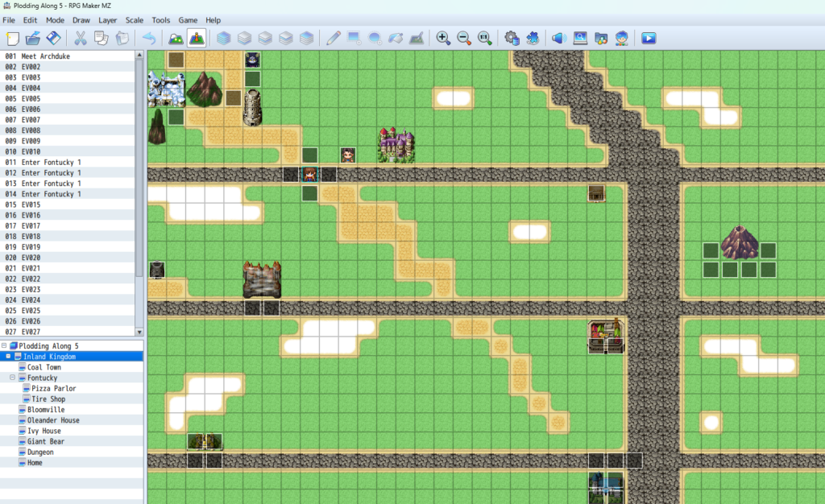The width and height of the screenshot is (825, 504).
Task: Open the Resource Manager icon
Action: tap(601, 39)
